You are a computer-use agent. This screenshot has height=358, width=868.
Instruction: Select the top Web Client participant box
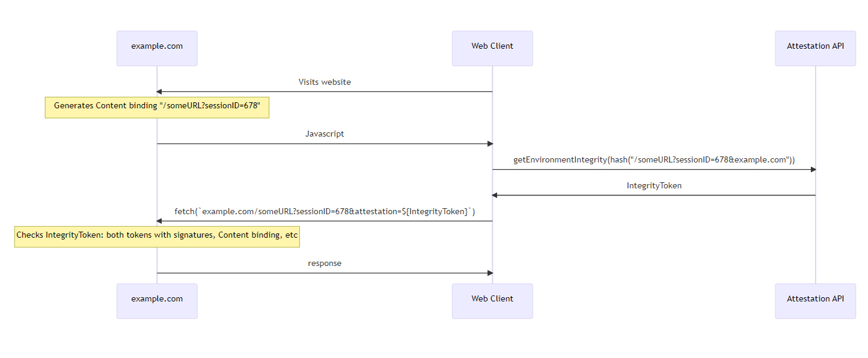492,49
